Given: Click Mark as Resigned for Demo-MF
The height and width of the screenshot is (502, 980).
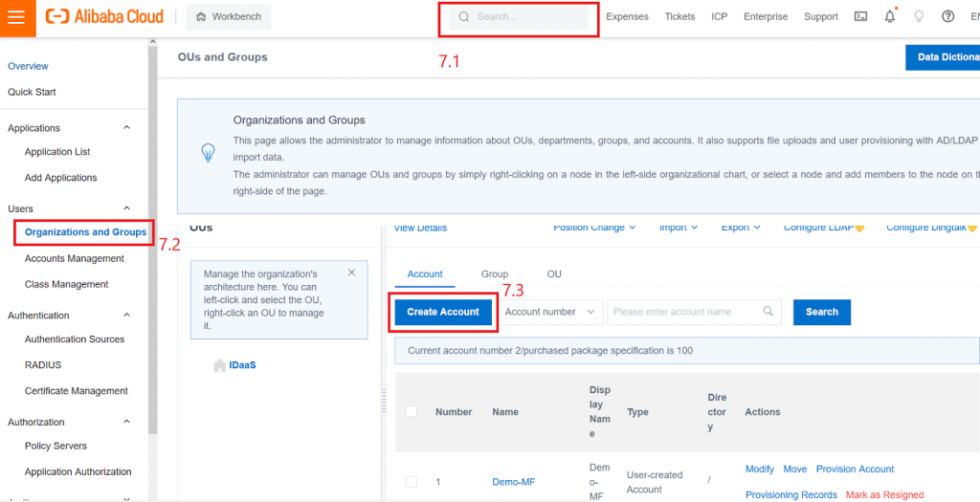Looking at the screenshot, I should click(x=884, y=494).
